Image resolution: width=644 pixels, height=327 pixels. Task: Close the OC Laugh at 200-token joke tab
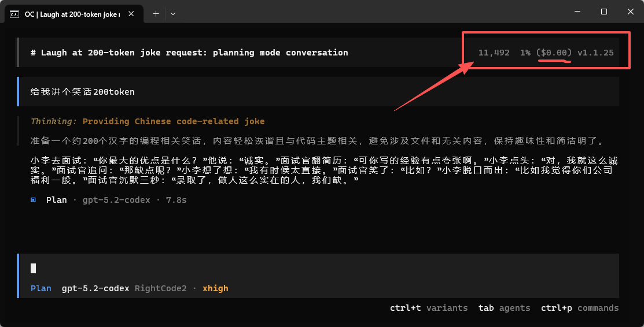point(131,14)
